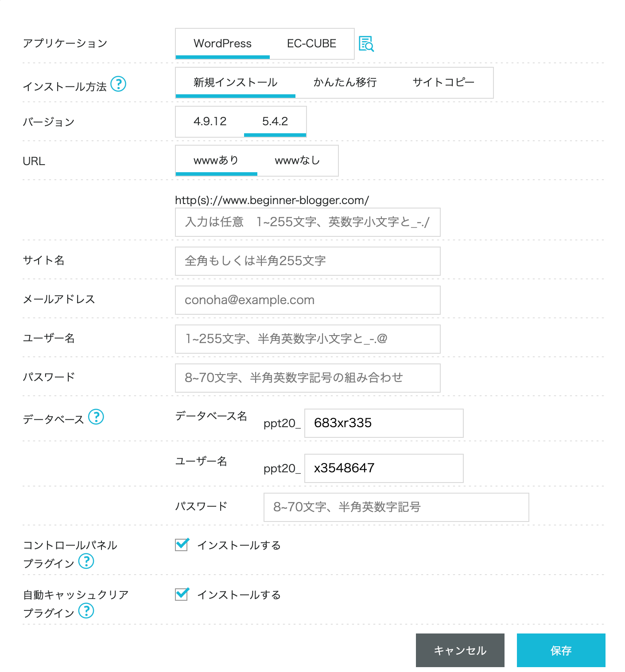Choose サイトコピー install method

click(443, 82)
